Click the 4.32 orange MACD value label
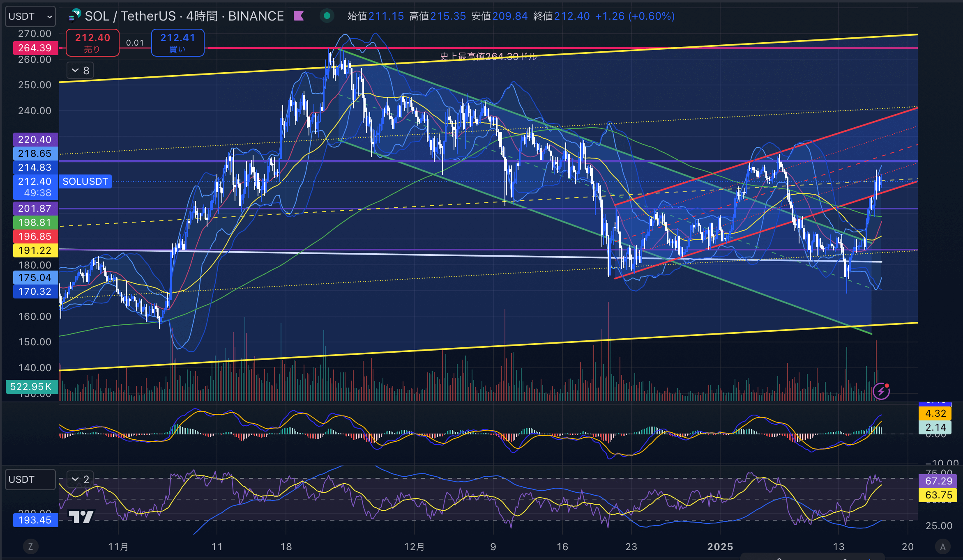The width and height of the screenshot is (963, 560). tap(935, 413)
